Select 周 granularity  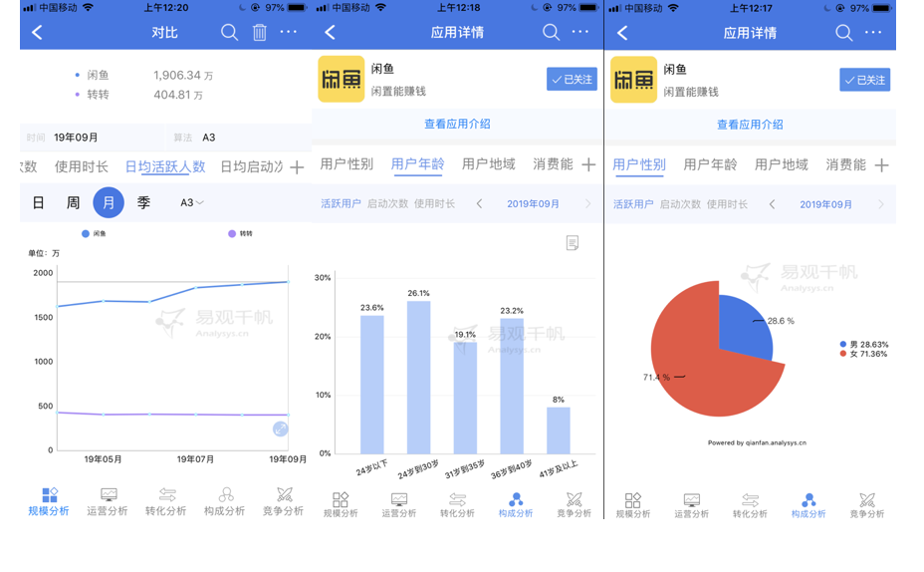coord(73,203)
